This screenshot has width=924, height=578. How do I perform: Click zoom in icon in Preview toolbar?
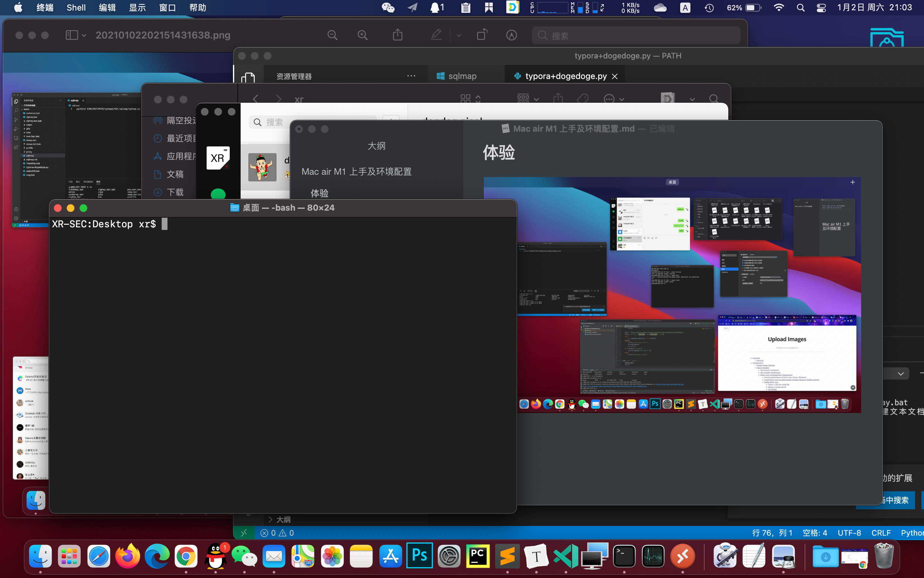tap(362, 35)
